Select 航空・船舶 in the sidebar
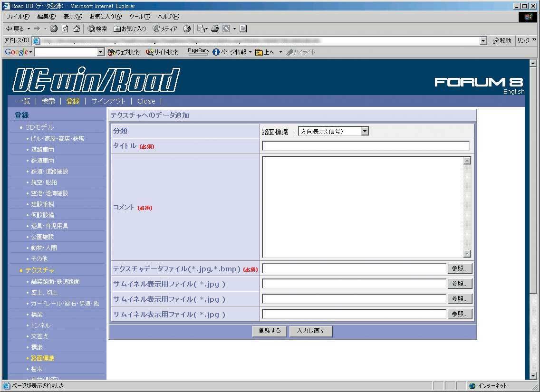 coord(44,182)
